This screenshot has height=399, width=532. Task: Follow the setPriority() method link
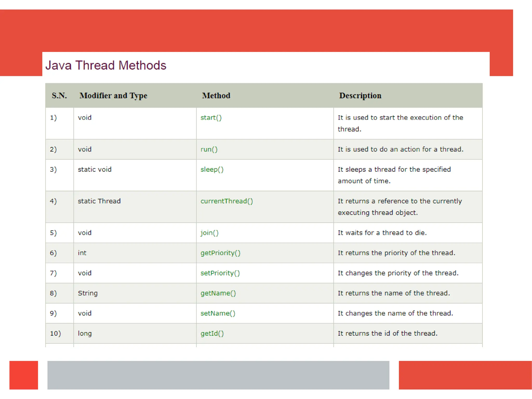tap(220, 273)
